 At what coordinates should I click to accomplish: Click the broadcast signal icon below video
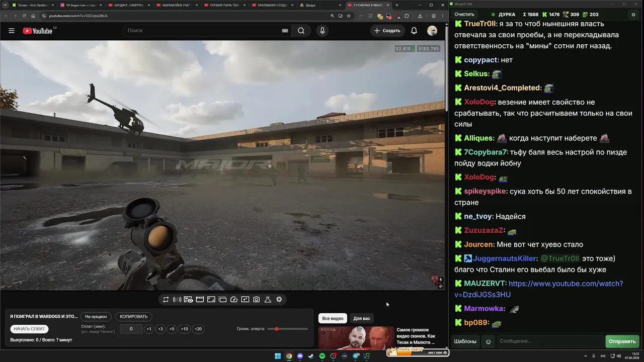(x=177, y=300)
